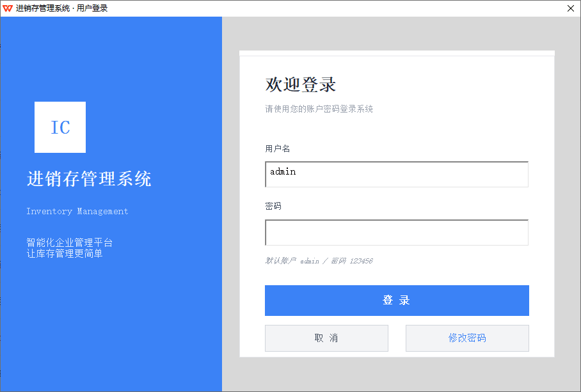Click the 密码 label above password field

tap(273, 206)
